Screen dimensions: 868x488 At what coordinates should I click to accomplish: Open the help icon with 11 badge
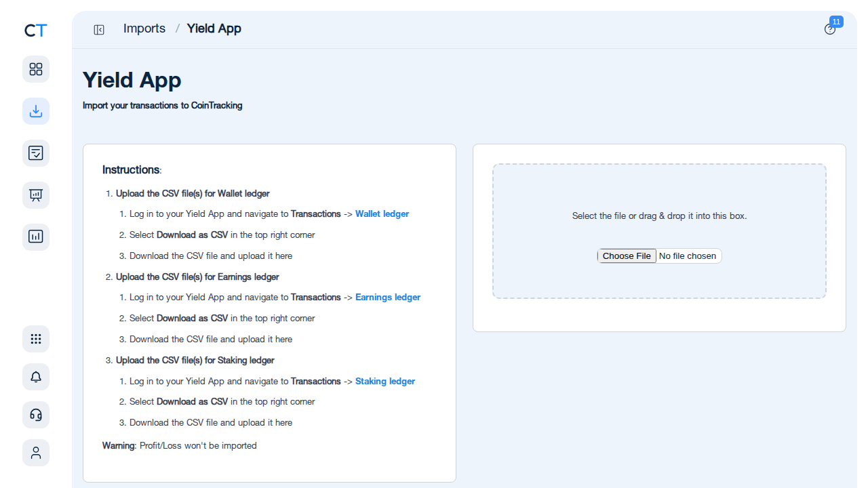(831, 28)
